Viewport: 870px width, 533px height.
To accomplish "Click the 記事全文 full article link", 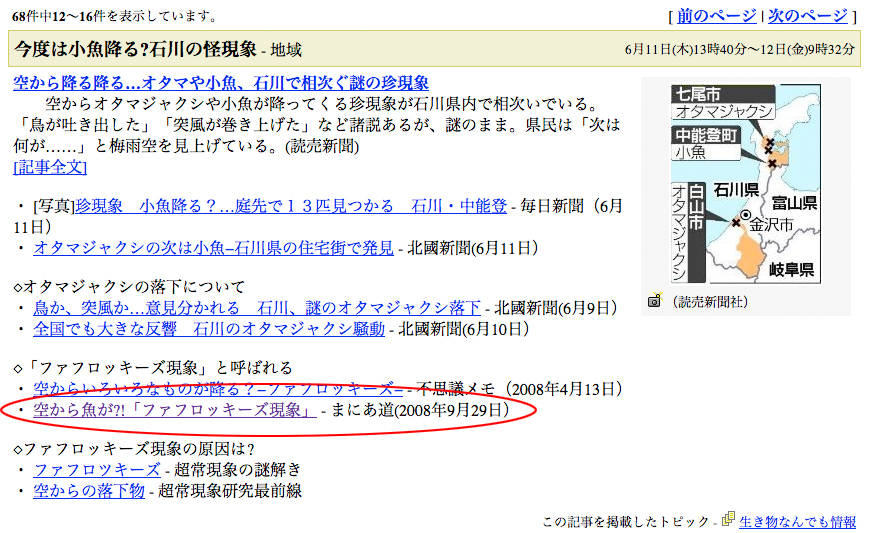I will [50, 166].
